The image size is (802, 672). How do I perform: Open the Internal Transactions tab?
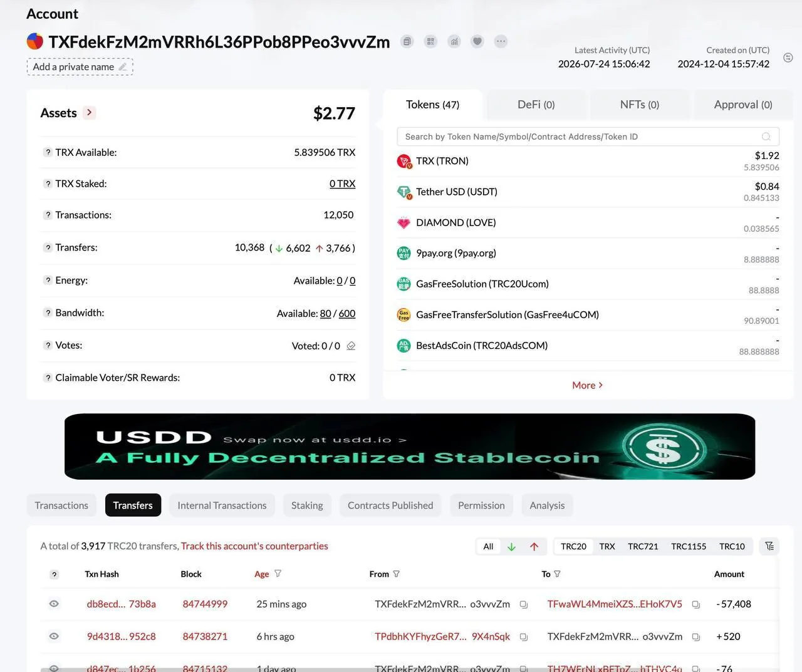222,505
